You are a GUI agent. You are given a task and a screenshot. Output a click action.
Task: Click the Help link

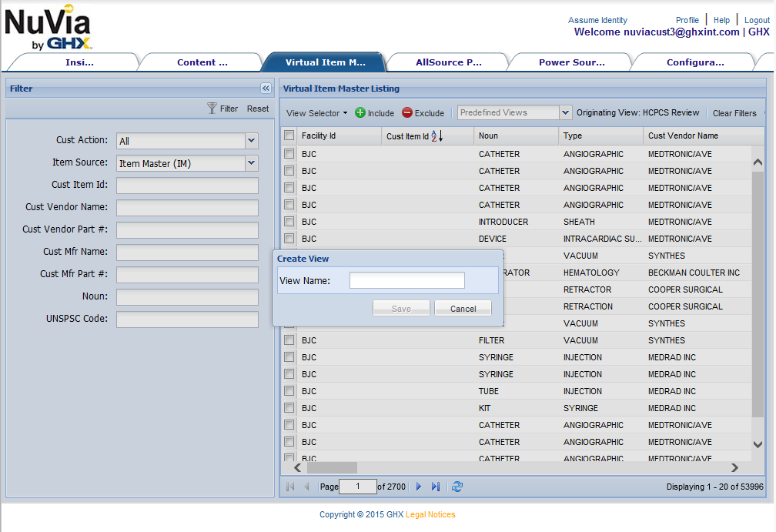tap(721, 20)
